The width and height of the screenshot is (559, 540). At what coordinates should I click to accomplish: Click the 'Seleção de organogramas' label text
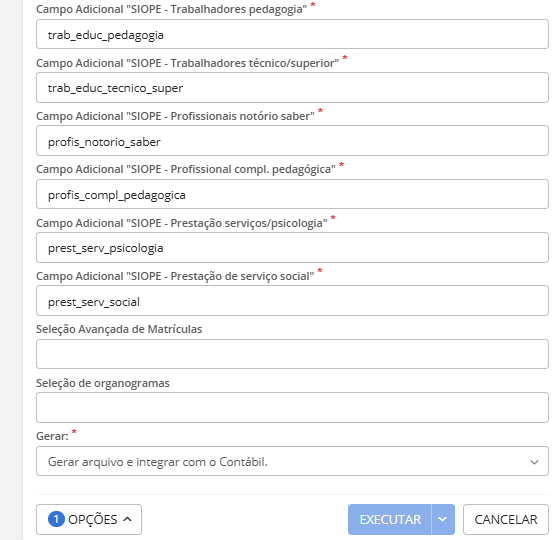[103, 383]
